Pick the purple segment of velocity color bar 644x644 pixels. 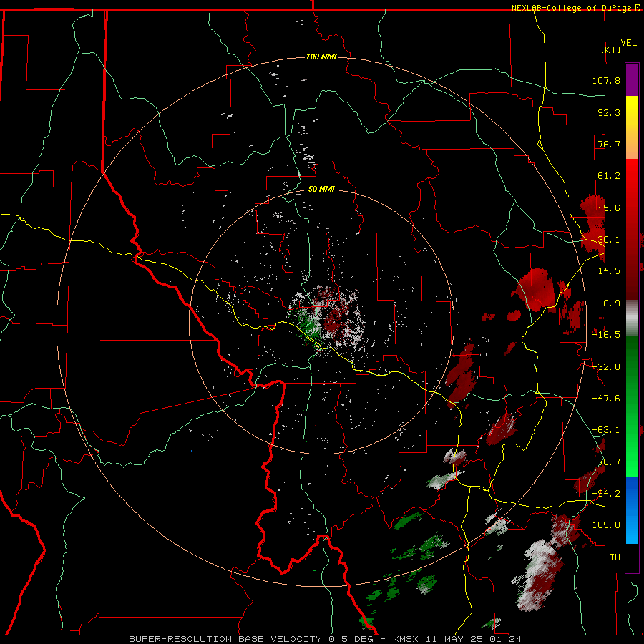(632, 79)
